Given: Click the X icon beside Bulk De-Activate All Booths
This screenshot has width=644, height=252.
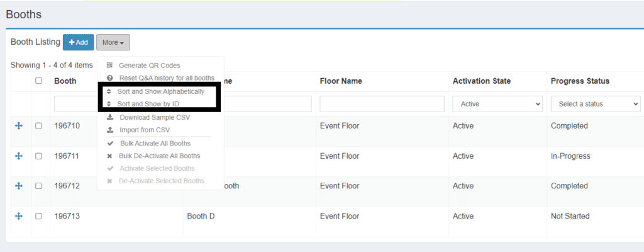Looking at the screenshot, I should point(109,156).
